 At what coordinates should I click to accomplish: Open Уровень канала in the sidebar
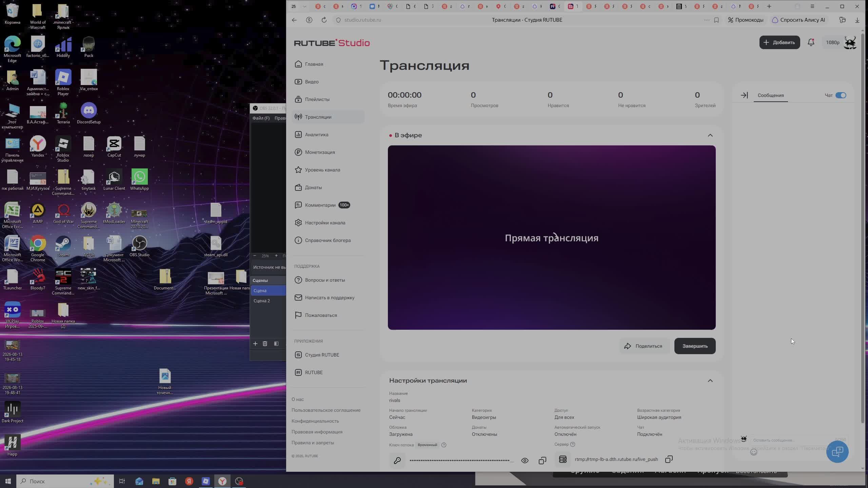point(322,170)
